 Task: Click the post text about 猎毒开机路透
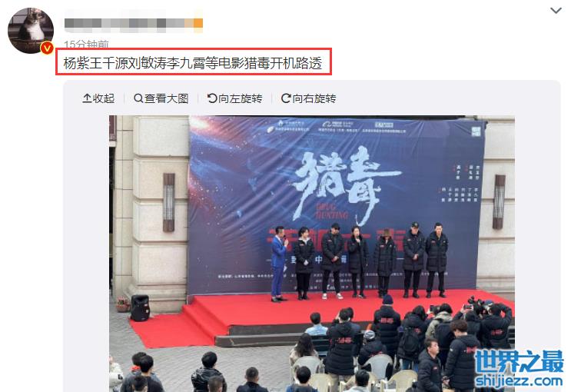coord(193,63)
